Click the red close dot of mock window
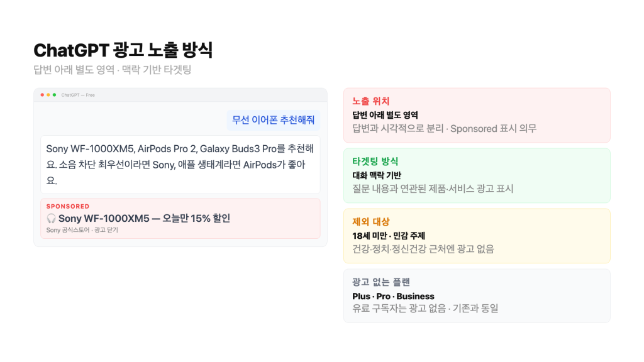Viewport: 644px width, 362px height. [42, 95]
